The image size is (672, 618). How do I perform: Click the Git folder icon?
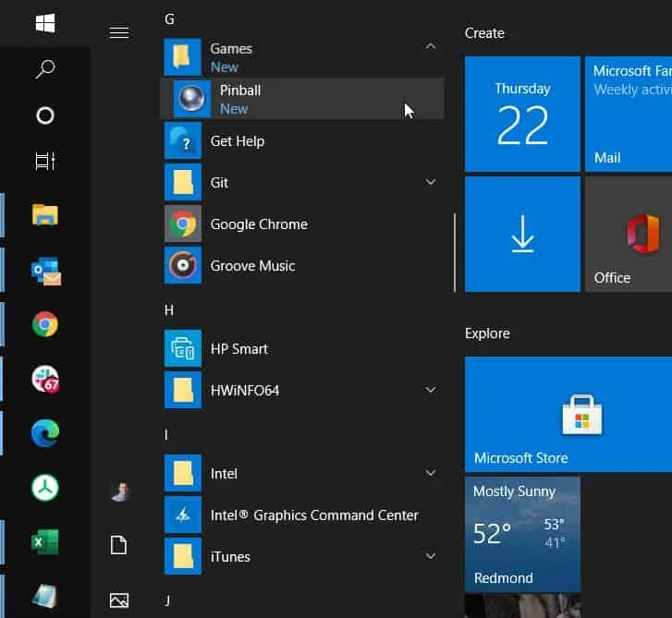[x=183, y=182]
